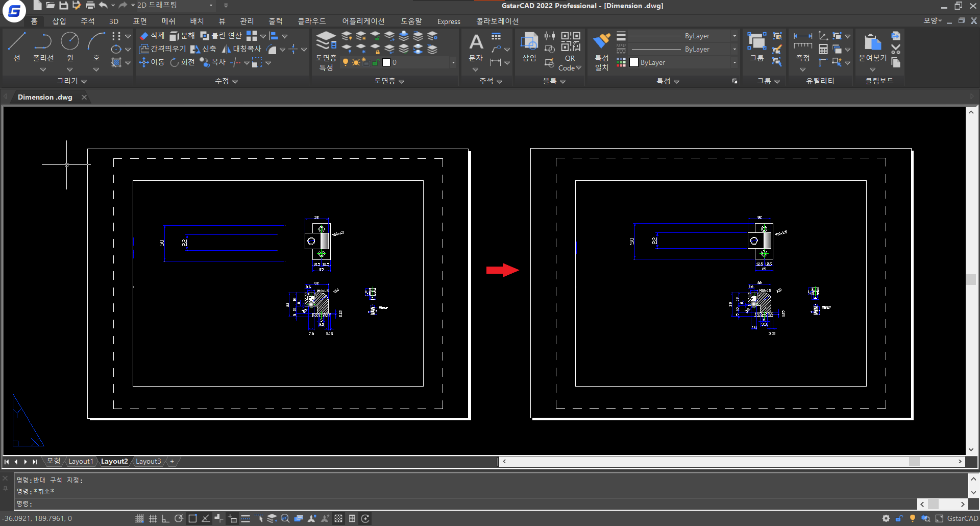The height and width of the screenshot is (526, 980).
Task: Toggle Ortho mode in status bar
Action: (166, 518)
